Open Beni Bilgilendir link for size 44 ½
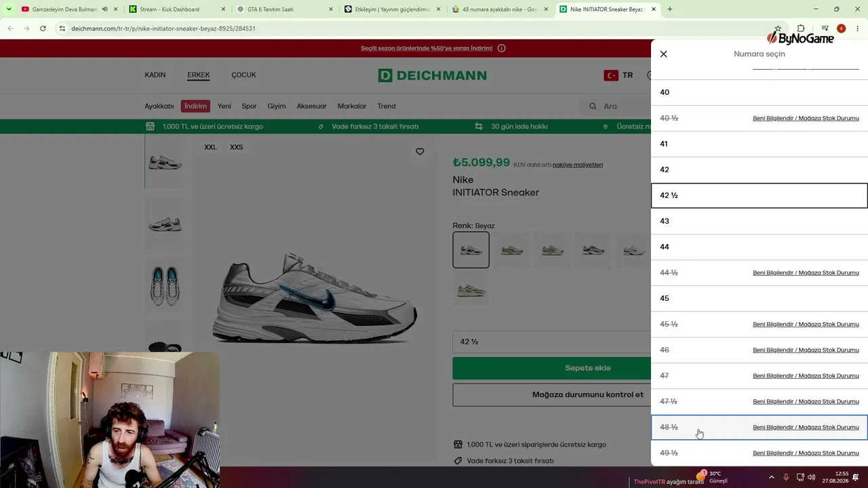This screenshot has height=488, width=868. pyautogui.click(x=806, y=272)
